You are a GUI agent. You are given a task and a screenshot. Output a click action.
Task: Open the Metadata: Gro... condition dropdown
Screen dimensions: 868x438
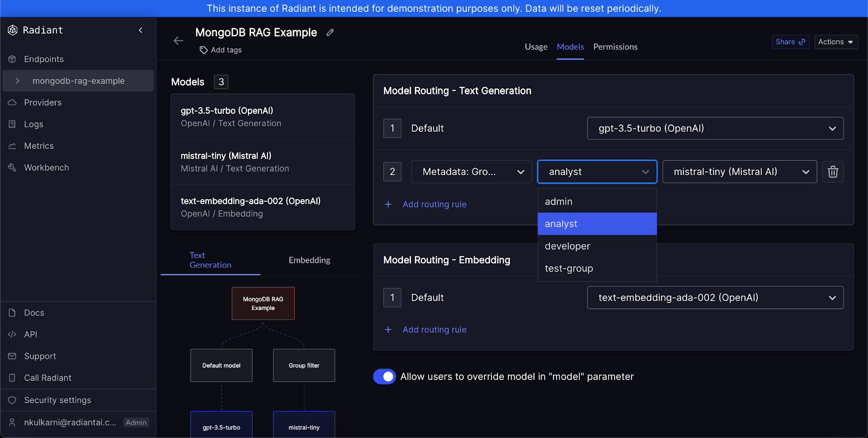pyautogui.click(x=471, y=172)
